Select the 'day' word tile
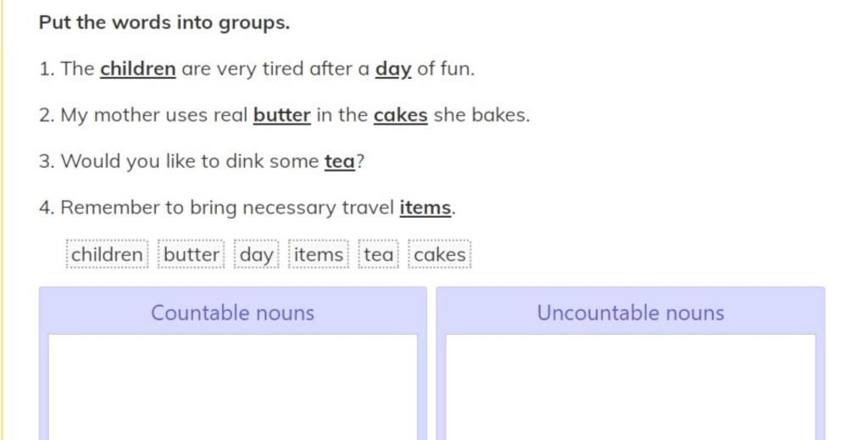Viewport: 868px width, 440px height. click(256, 254)
